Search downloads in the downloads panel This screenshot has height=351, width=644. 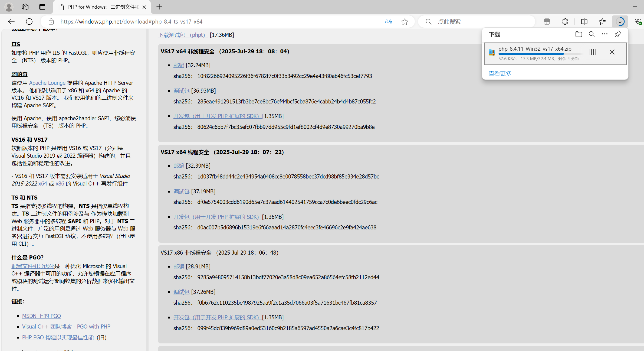pyautogui.click(x=592, y=34)
